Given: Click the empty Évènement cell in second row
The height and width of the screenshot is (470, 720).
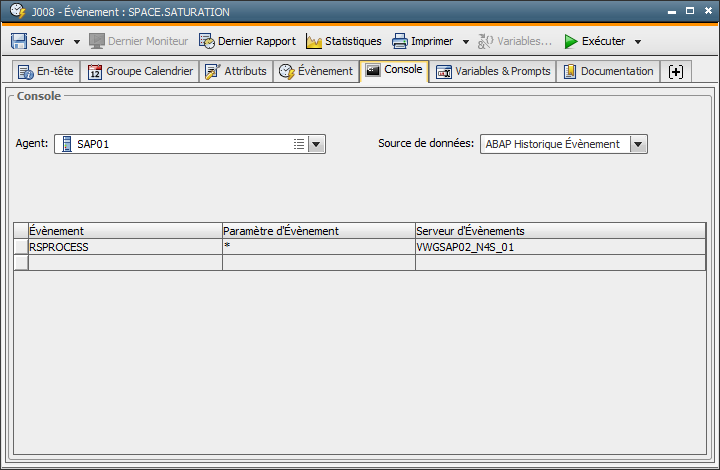Looking at the screenshot, I should 125,263.
